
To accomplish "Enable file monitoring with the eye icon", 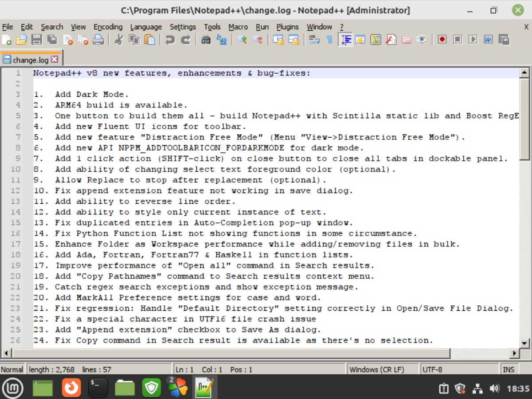I will point(422,40).
